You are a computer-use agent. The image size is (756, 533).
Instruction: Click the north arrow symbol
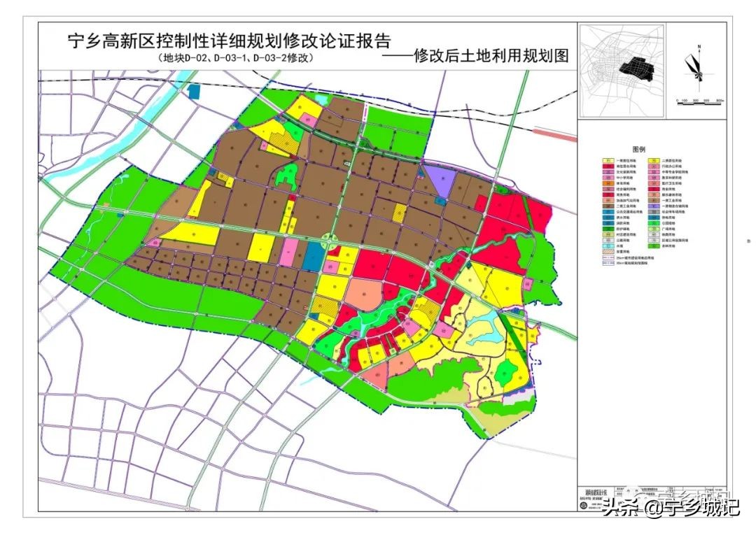(699, 49)
